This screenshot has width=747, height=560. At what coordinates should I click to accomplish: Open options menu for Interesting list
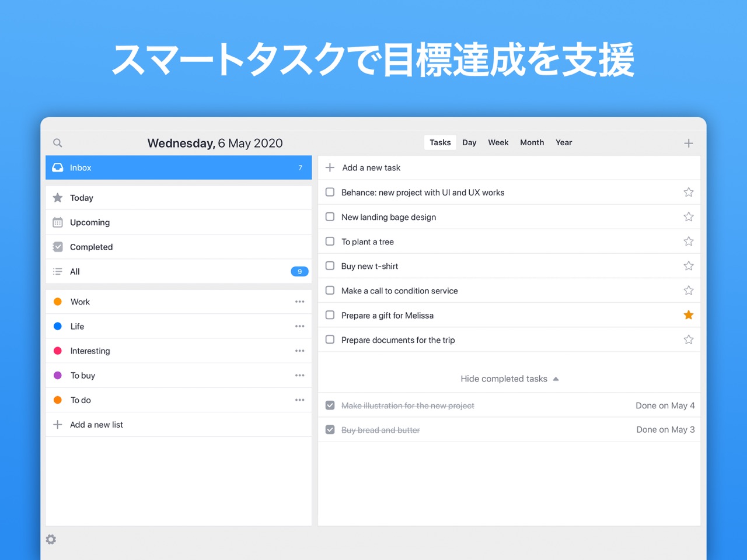click(x=300, y=351)
